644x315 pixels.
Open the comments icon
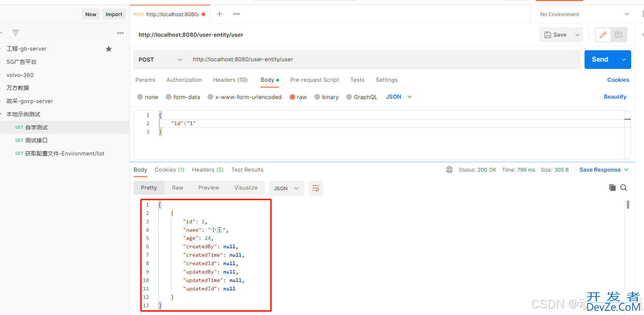coord(619,35)
